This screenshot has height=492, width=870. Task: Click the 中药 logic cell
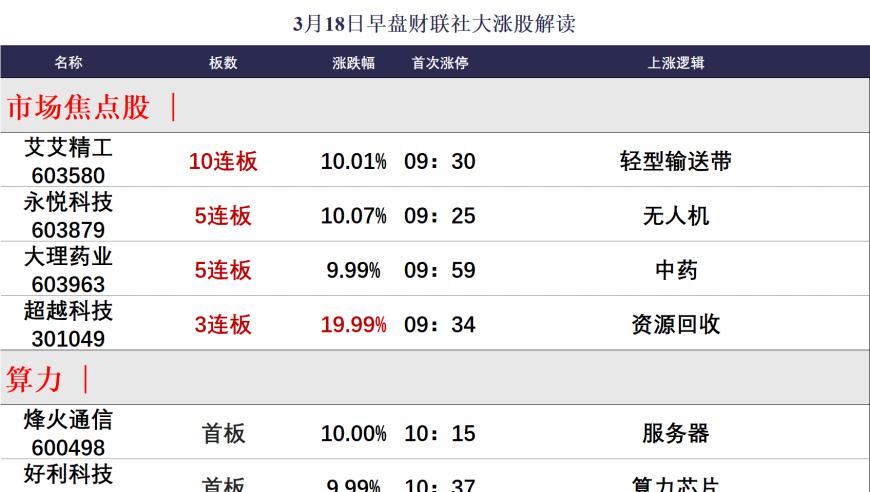click(676, 270)
